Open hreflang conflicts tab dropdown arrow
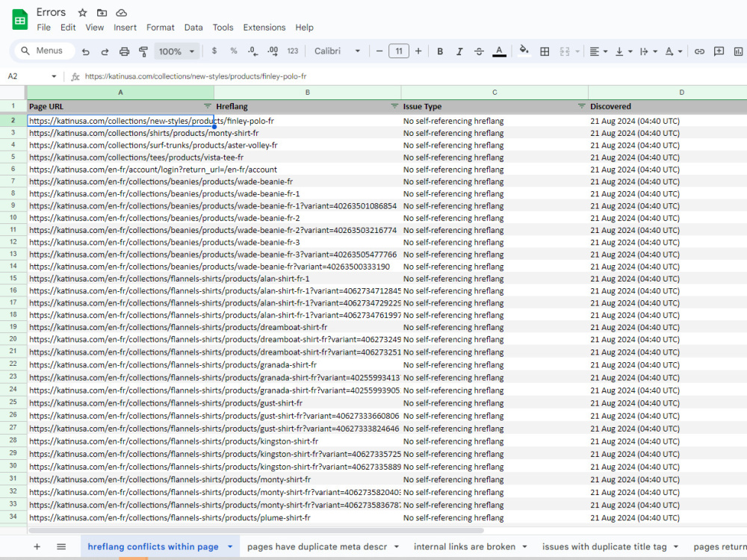Viewport: 747px width, 560px height. pos(230,547)
